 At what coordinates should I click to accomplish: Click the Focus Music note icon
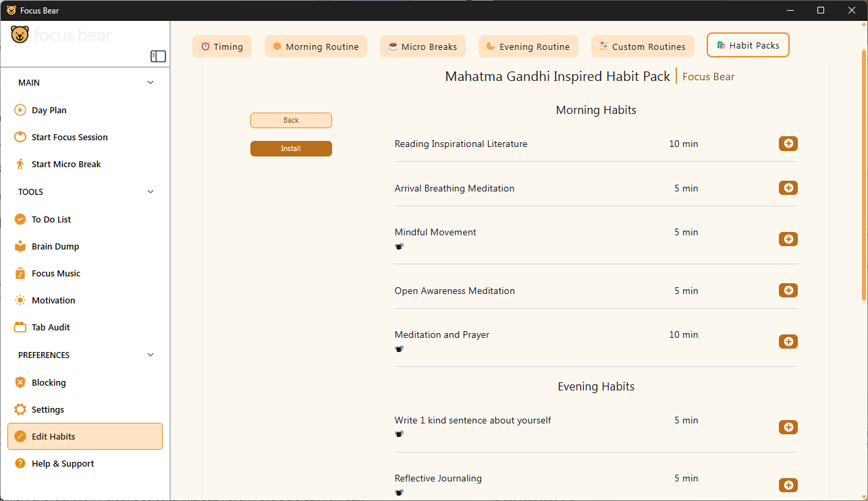[20, 273]
